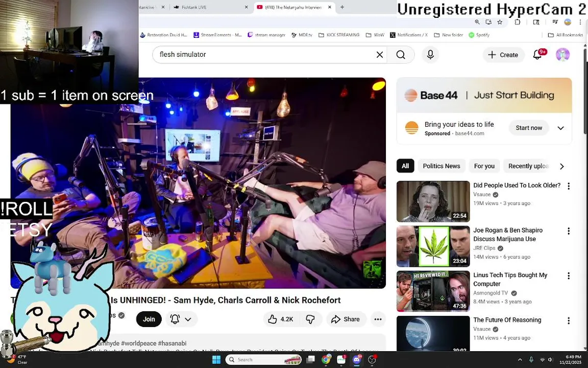Open the KICK STREAMING bookmarks folder
This screenshot has height=368, width=588.
[339, 35]
